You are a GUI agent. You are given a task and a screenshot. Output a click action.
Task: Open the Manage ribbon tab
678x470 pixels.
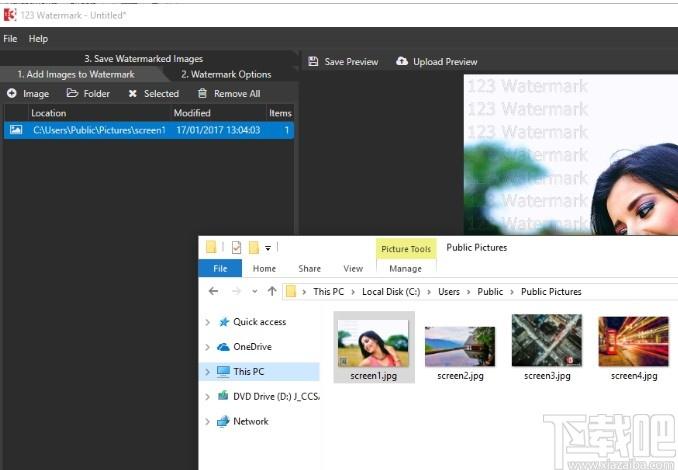[x=406, y=269]
